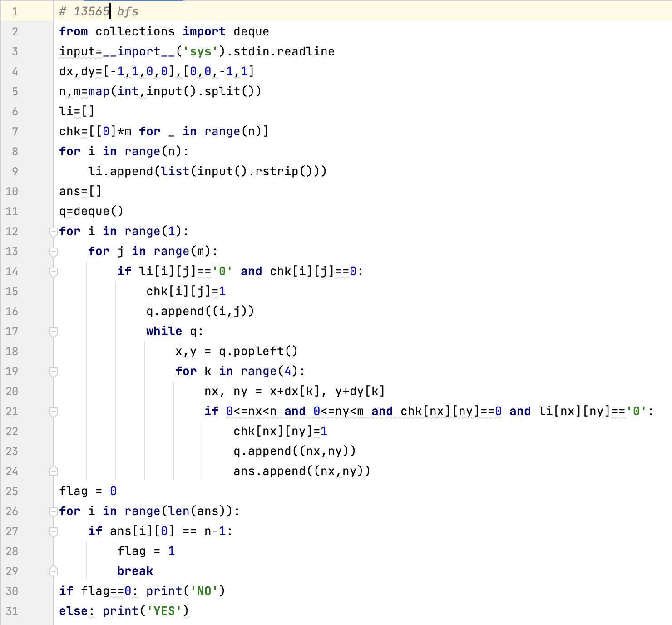The width and height of the screenshot is (672, 625).
Task: Collapse the fold at line 14 if statement
Action: tap(54, 272)
